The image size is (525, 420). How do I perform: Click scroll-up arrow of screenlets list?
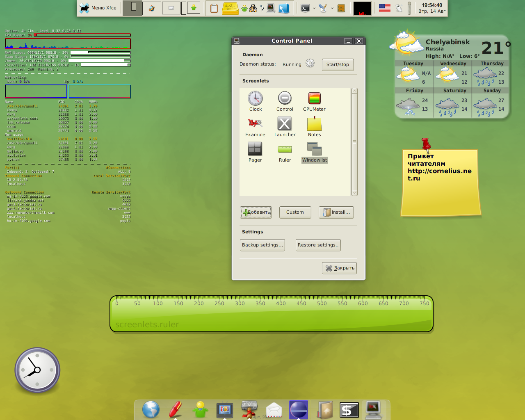(354, 91)
